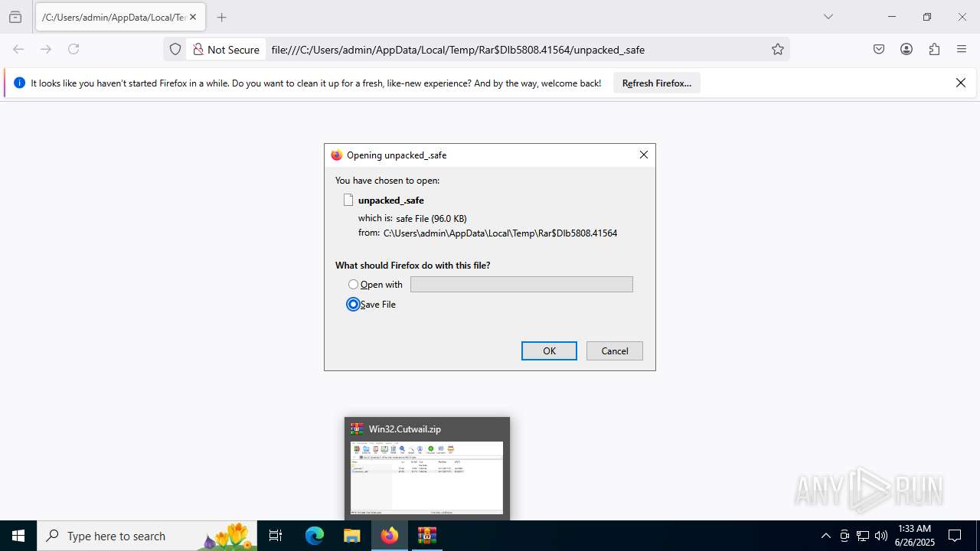Click the taskbar search box
This screenshot has height=551, width=980.
pos(147,536)
